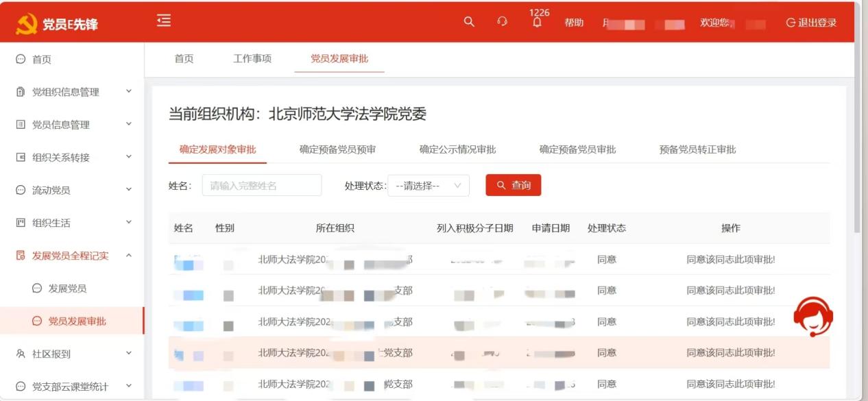The width and height of the screenshot is (868, 401).
Task: Click 帮助 link in header
Action: (574, 23)
